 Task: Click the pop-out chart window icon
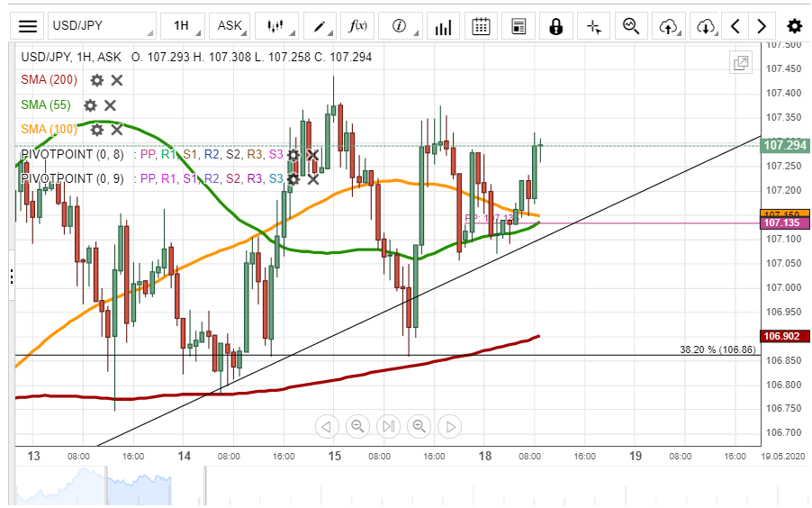[741, 63]
